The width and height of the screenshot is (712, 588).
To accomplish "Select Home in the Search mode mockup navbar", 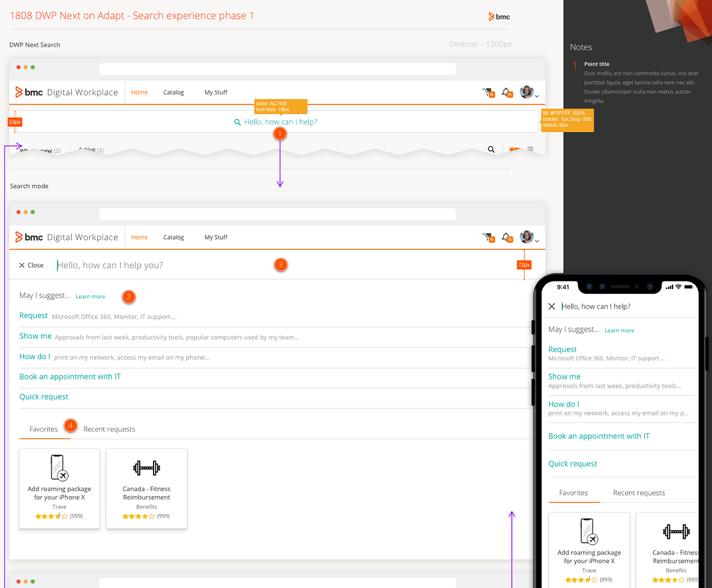I will tap(140, 237).
